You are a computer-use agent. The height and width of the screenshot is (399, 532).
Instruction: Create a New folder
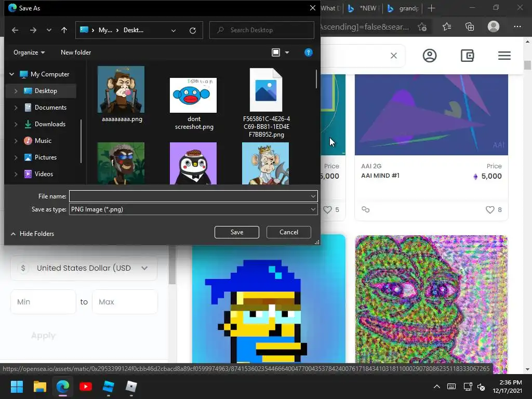76,52
